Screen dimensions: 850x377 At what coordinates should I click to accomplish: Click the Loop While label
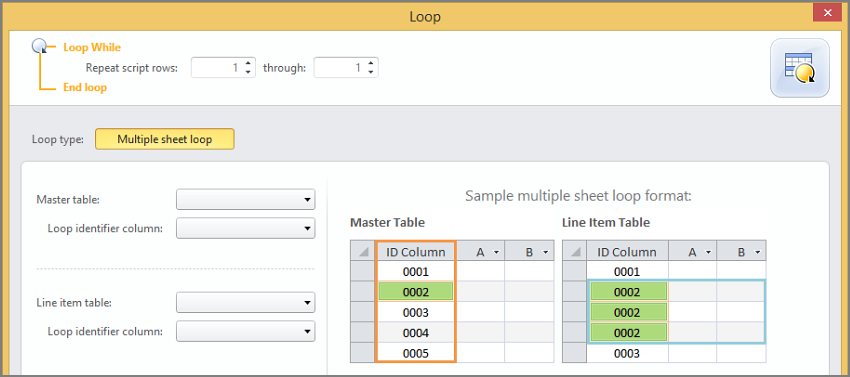click(x=92, y=47)
